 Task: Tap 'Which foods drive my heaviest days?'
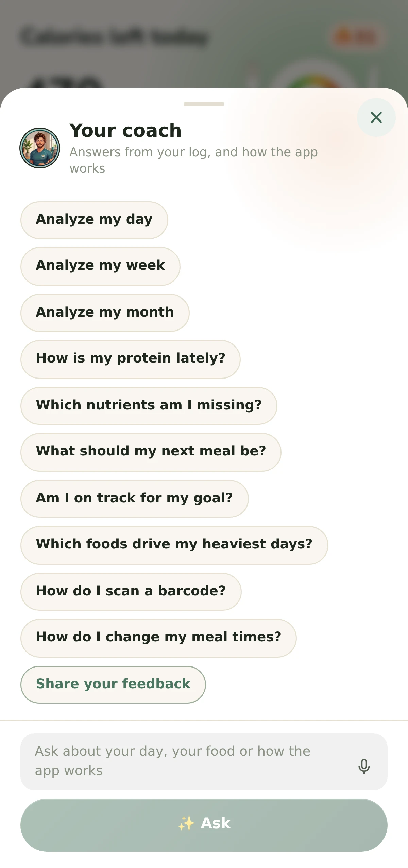coord(174,545)
